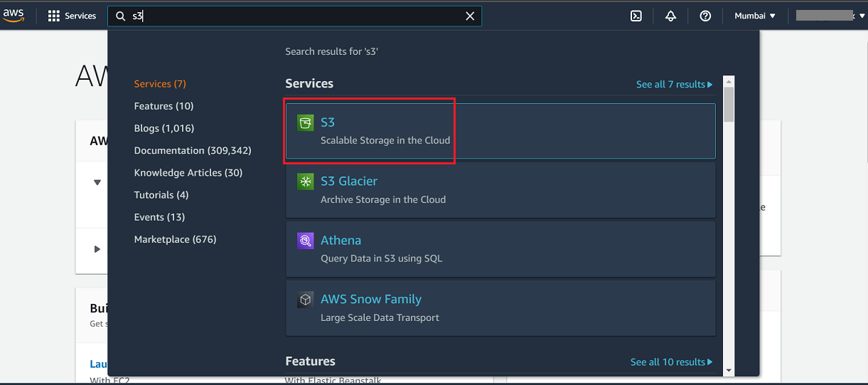Click the Athena purple service icon
Screen dimensions: 868x385
click(305, 241)
